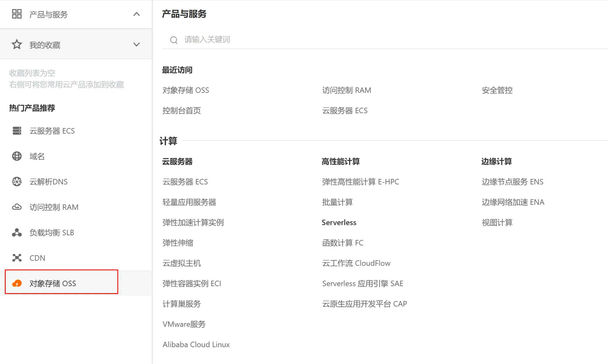Click the 云解析DNS icon
The width and height of the screenshot is (608, 364).
17,182
